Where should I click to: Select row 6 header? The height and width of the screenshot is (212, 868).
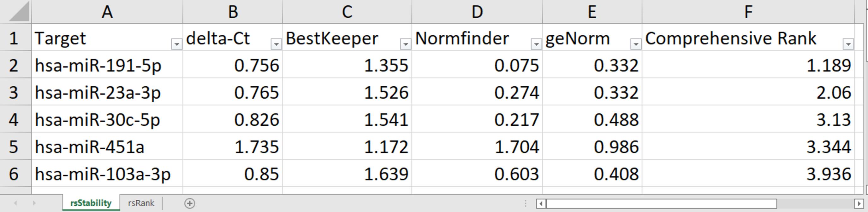(15, 173)
